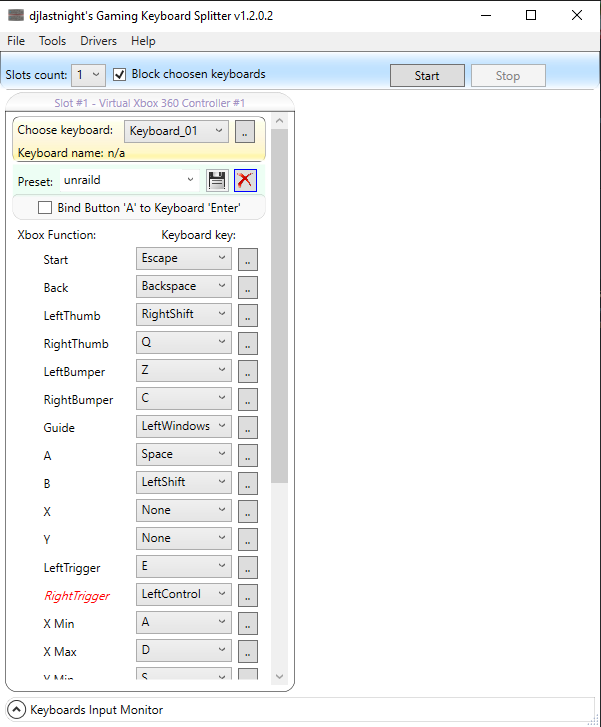Detect key for the X Min axis
Viewport: 601px width, 727px height.
(x=248, y=623)
